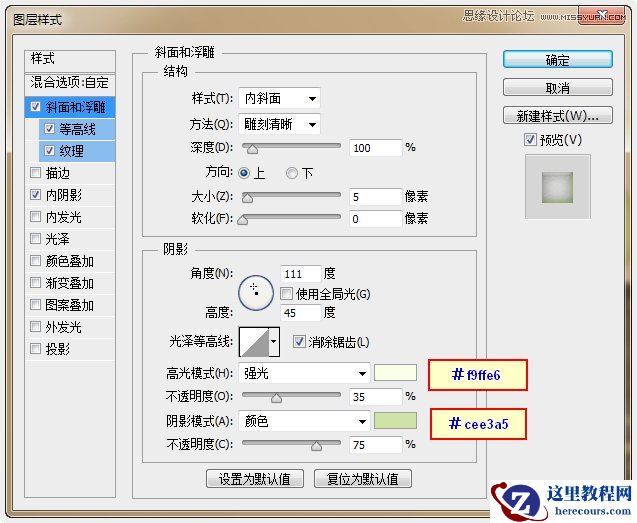The width and height of the screenshot is (637, 523).
Task: Open 阴影模式 dropdown showing 颜色
Action: pos(304,421)
